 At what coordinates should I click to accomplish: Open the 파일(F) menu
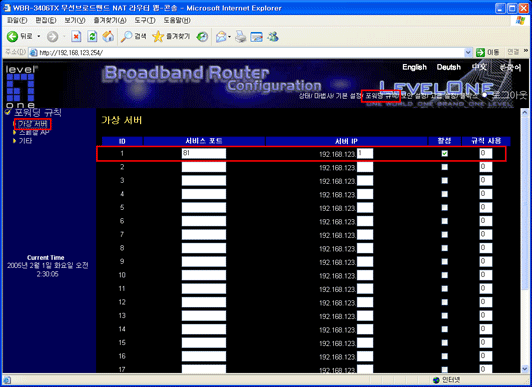[x=17, y=20]
